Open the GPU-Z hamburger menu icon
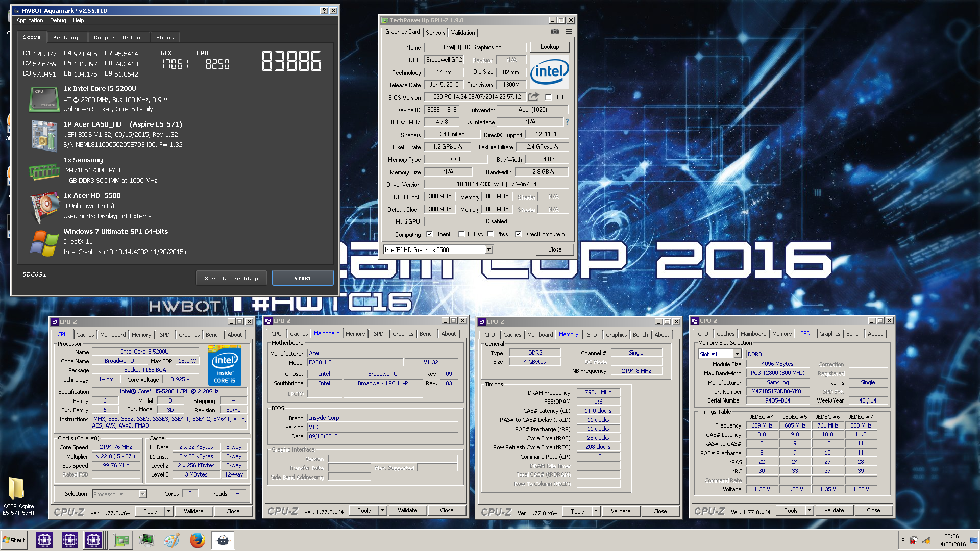 (569, 32)
